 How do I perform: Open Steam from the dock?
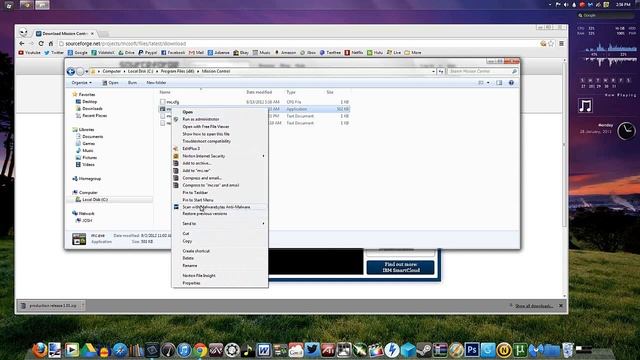point(424,350)
